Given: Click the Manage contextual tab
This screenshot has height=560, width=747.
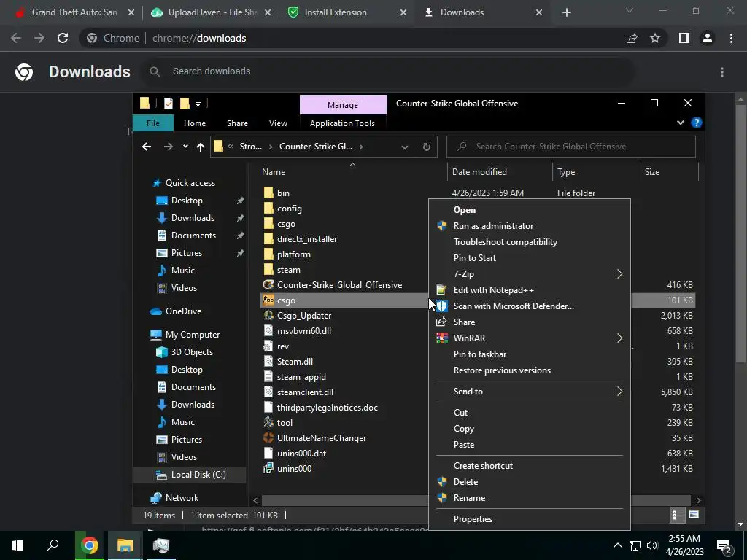Looking at the screenshot, I should (x=343, y=105).
